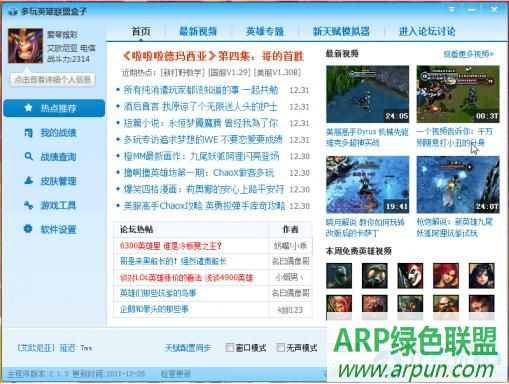Toggle the 窗口模式 checkbox
Image resolution: width=509 pixels, height=384 pixels.
(230, 347)
